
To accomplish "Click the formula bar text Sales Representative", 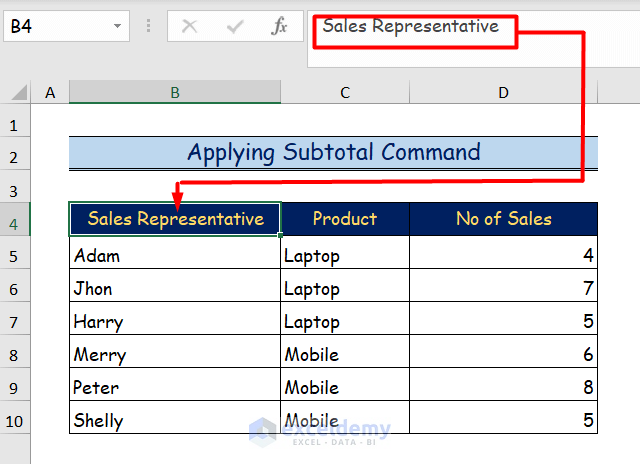I will click(411, 27).
